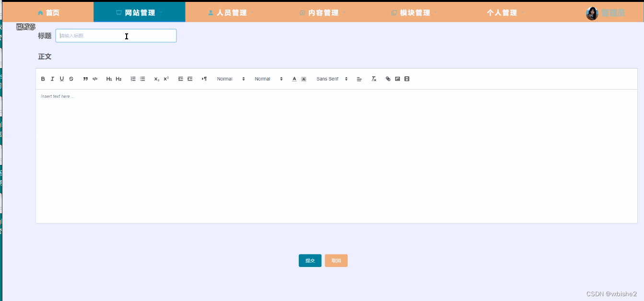Click inside the rich text editor body

(337, 156)
